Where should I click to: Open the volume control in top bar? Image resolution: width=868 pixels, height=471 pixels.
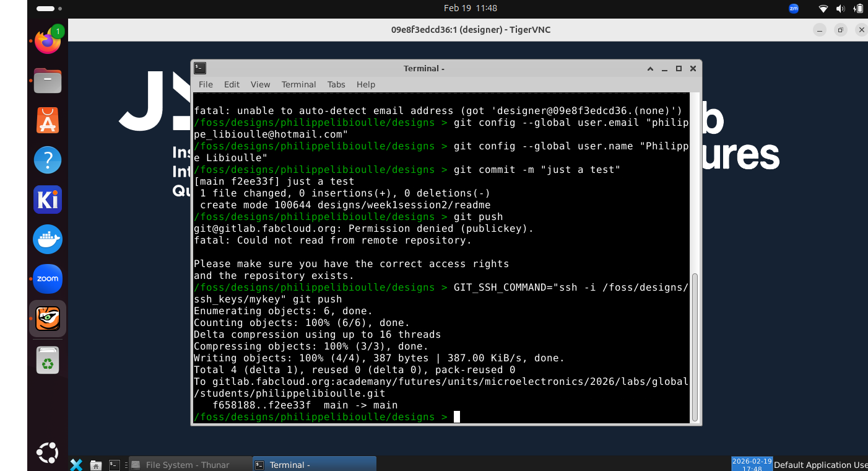(x=840, y=9)
